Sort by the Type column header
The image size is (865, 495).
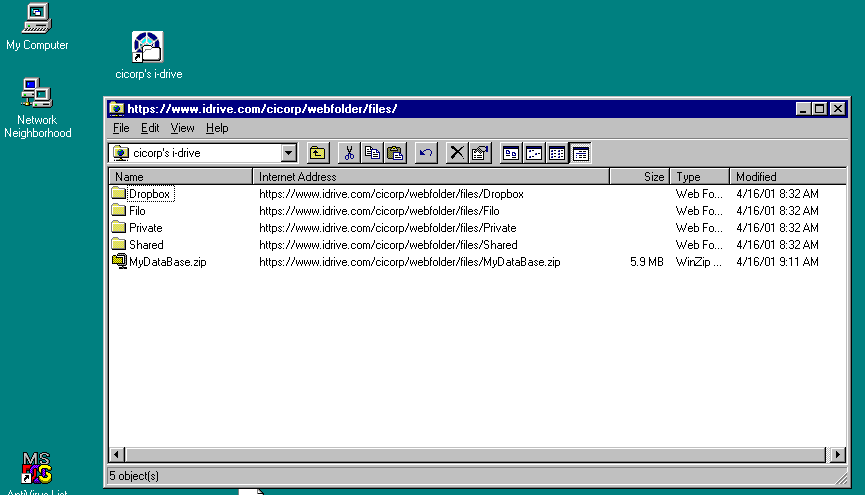pos(700,177)
